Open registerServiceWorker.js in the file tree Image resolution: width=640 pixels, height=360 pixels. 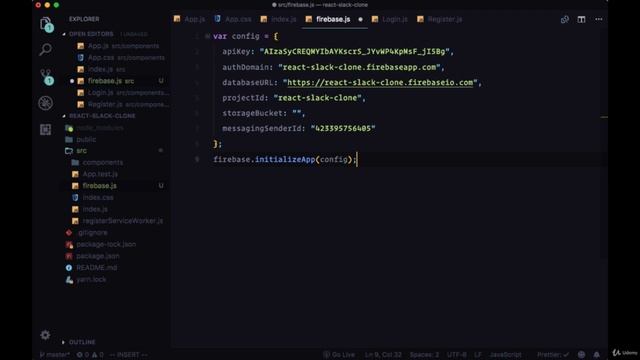click(122, 221)
